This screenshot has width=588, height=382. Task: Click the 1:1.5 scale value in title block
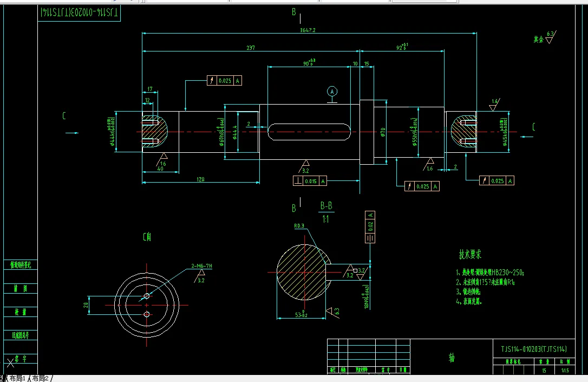point(565,371)
